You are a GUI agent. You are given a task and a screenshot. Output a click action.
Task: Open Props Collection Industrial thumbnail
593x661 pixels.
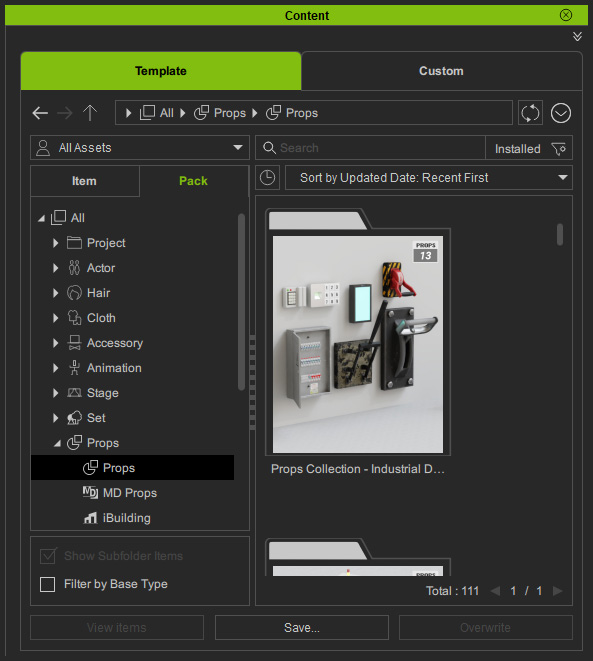pos(358,344)
